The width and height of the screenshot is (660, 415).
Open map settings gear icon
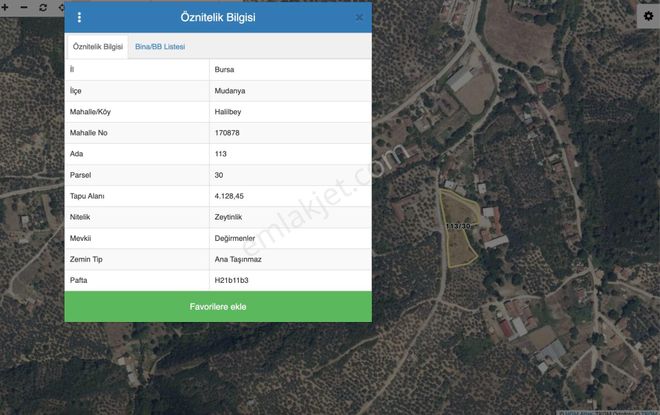647,16
